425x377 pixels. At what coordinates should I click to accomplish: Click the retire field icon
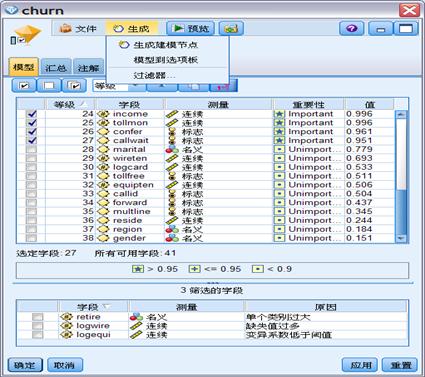click(66, 317)
